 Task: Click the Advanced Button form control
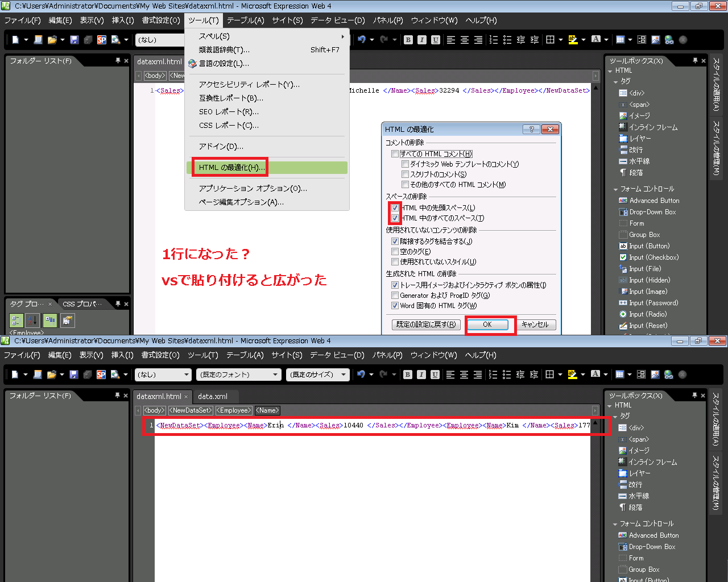coord(654,200)
